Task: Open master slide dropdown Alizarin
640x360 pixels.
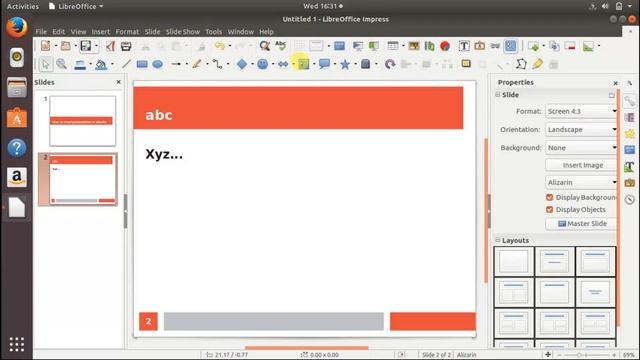Action: pyautogui.click(x=581, y=182)
